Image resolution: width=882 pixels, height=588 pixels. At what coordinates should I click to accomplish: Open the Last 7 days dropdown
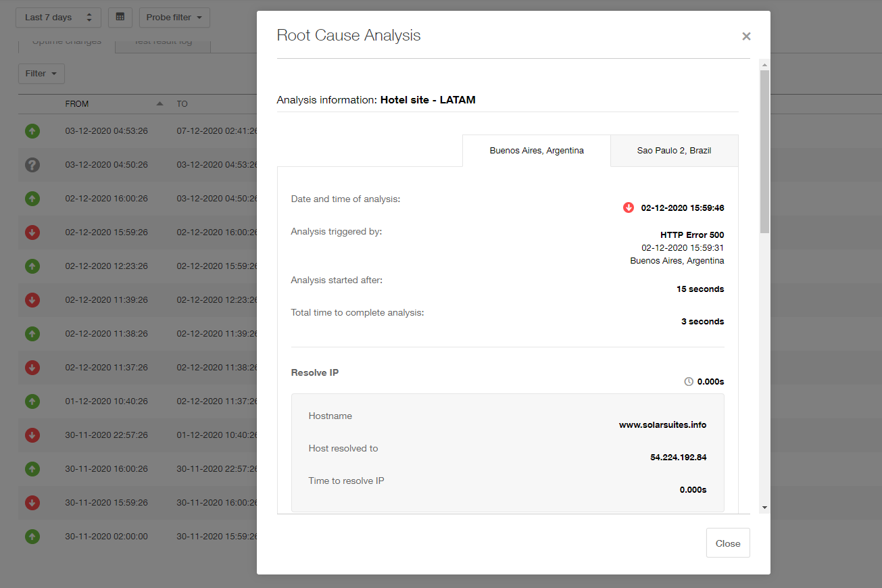point(58,18)
